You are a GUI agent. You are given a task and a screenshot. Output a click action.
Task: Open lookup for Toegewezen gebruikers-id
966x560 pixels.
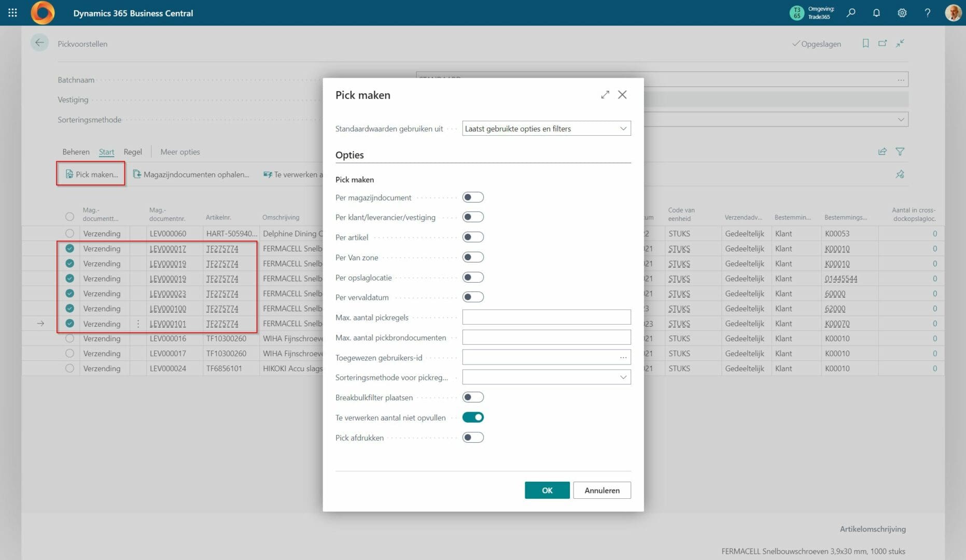click(623, 357)
